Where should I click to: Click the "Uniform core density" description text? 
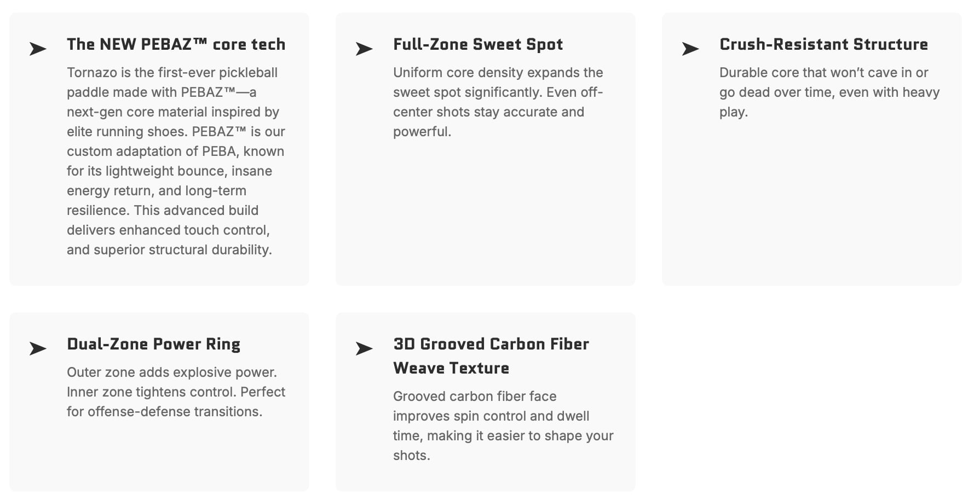[498, 73]
